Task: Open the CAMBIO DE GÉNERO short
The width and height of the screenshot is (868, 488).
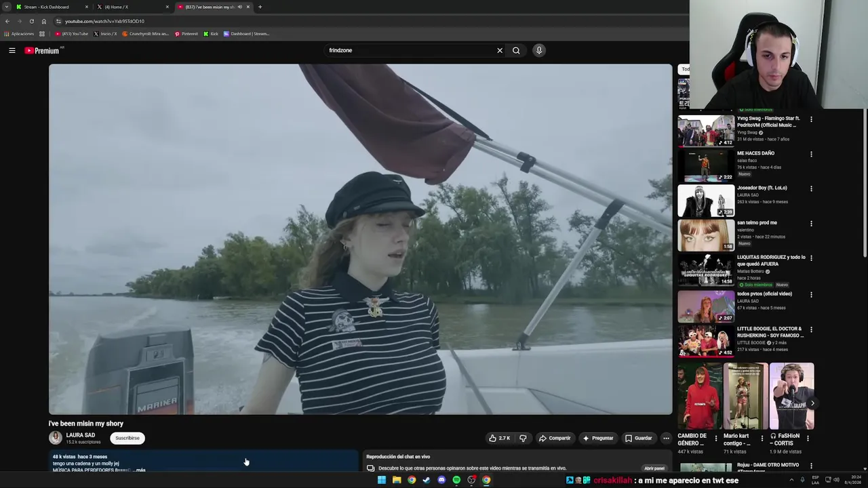Action: pos(699,396)
